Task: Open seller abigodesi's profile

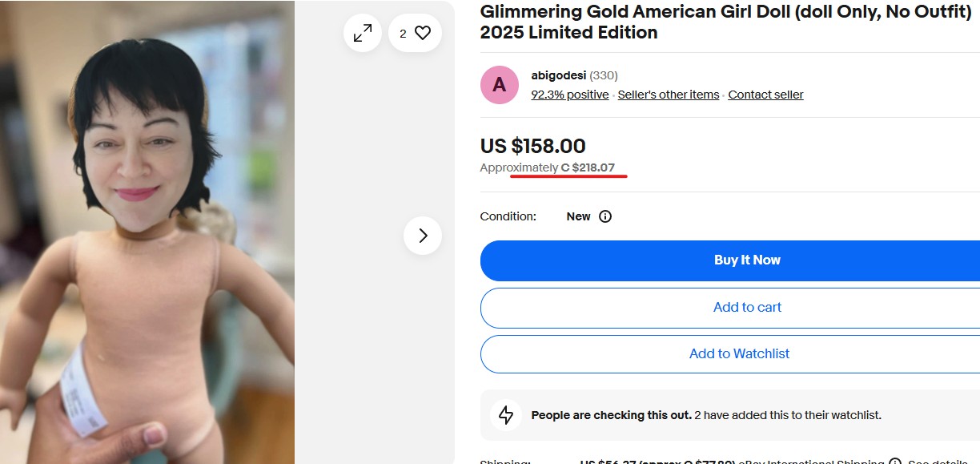Action: 558,75
